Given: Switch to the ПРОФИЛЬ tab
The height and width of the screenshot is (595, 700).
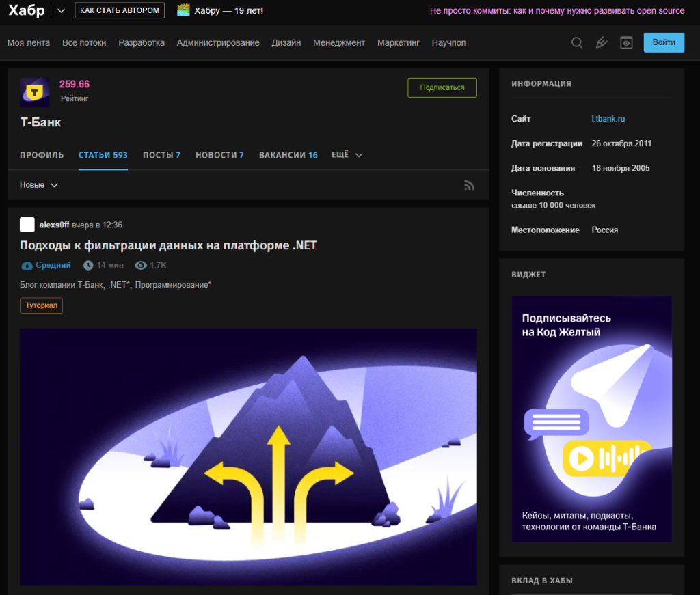Looking at the screenshot, I should [42, 155].
